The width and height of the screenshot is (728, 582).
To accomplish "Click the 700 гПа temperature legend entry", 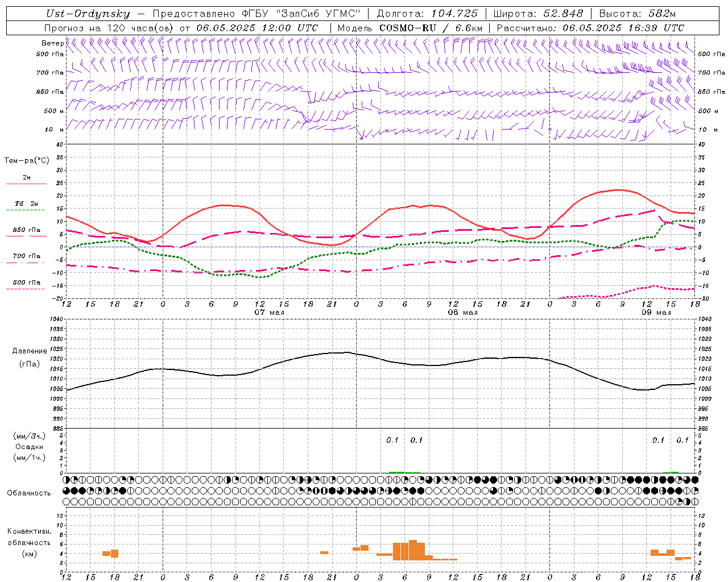I will click(27, 256).
